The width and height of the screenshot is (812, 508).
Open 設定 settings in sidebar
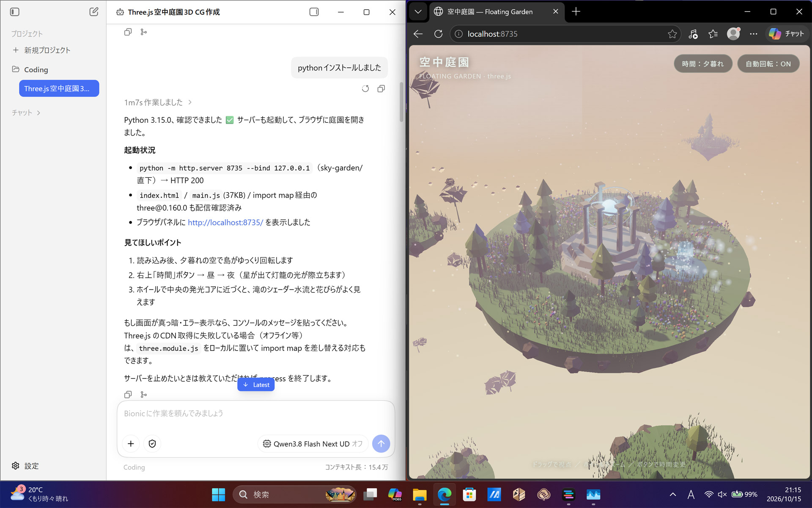tap(25, 466)
